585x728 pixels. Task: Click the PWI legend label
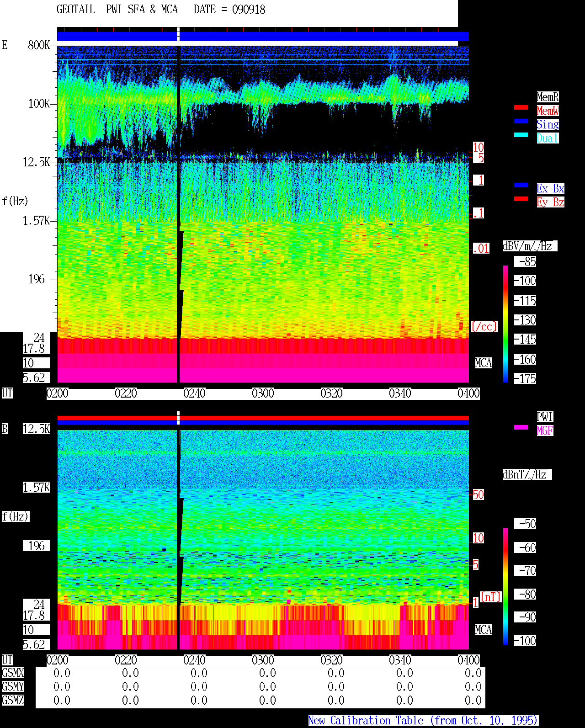(x=545, y=417)
